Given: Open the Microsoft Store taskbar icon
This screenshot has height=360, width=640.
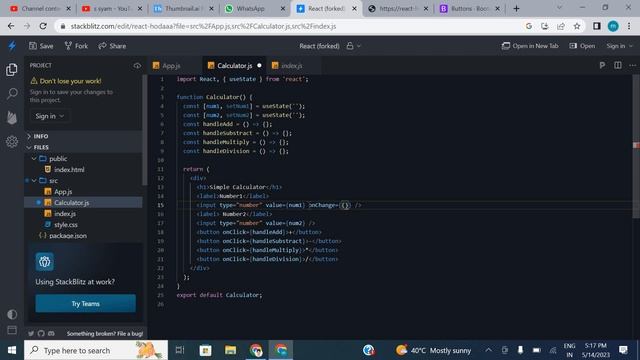Looking at the screenshot, I should point(205,350).
